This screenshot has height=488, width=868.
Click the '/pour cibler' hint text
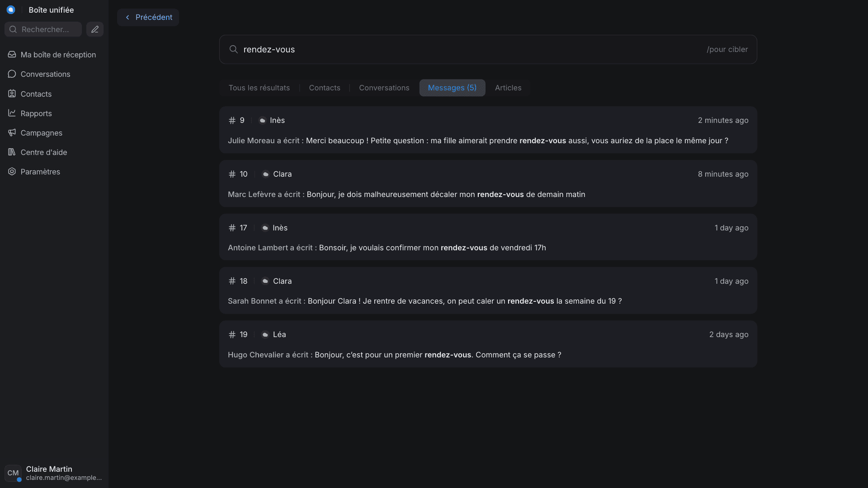pos(727,49)
